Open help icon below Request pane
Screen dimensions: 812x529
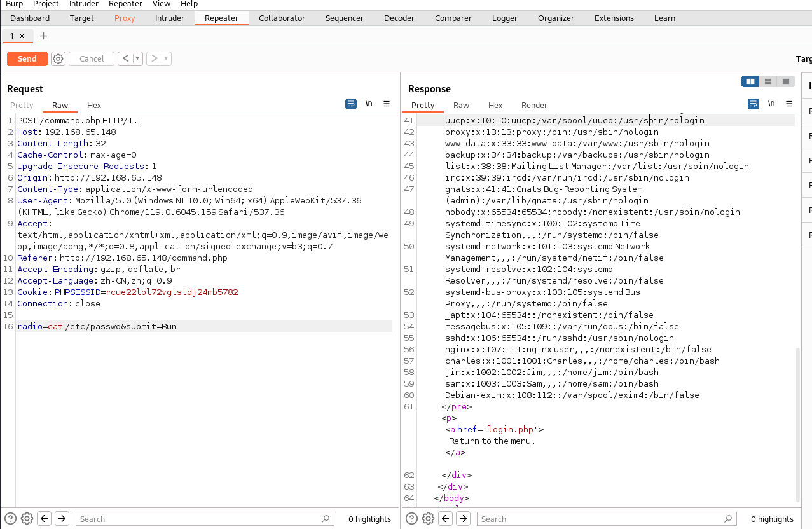tap(11, 519)
